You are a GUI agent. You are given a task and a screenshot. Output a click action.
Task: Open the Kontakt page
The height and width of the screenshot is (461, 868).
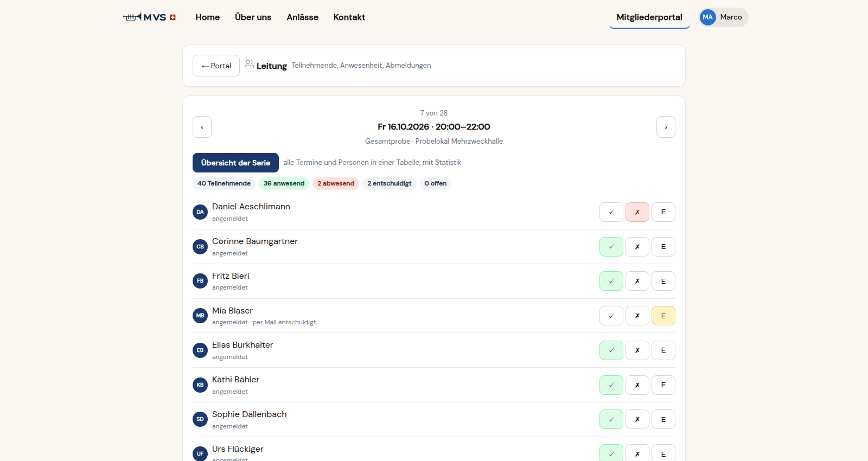coord(349,17)
